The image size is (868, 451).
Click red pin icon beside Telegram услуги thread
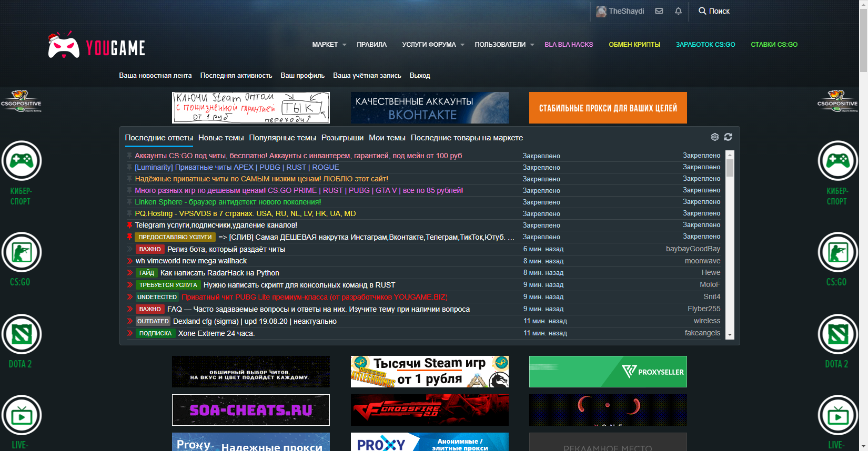pos(129,225)
